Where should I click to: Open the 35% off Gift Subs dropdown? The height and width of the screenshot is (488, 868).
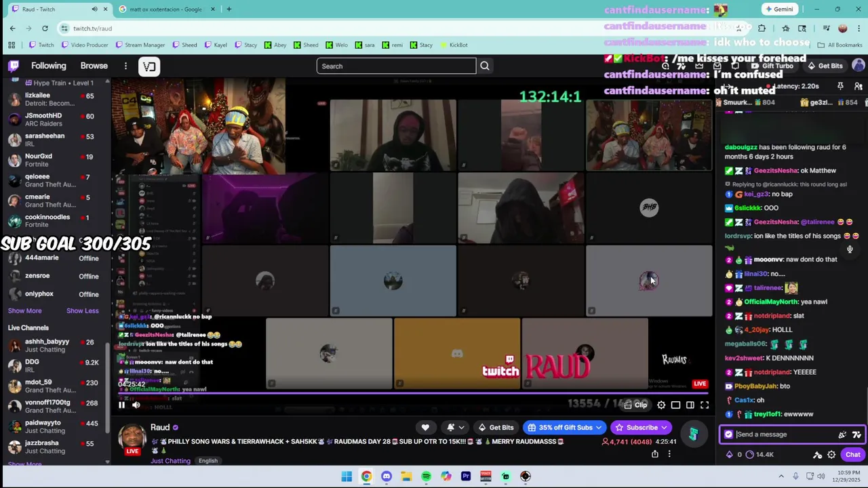click(x=564, y=428)
